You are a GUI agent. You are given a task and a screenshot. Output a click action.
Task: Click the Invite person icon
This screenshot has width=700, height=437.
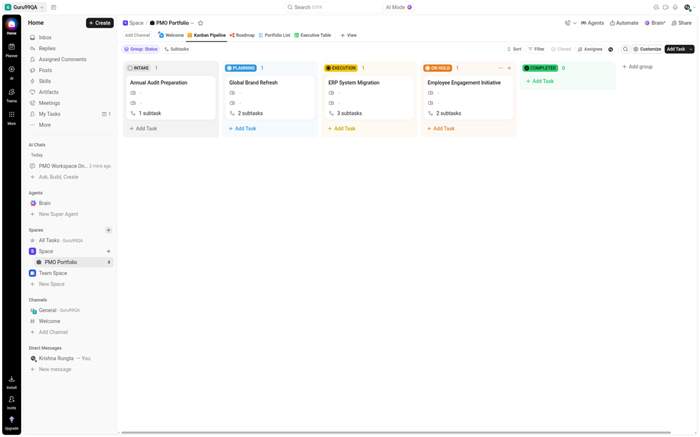point(12,402)
